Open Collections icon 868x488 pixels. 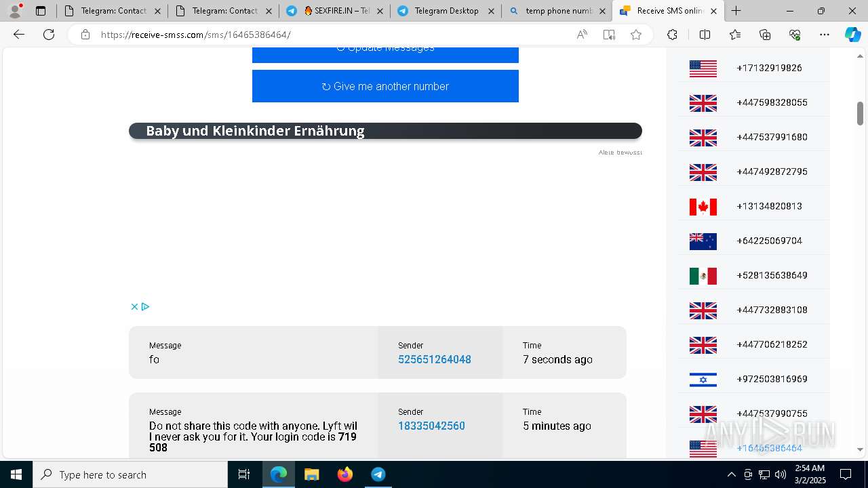pyautogui.click(x=765, y=35)
